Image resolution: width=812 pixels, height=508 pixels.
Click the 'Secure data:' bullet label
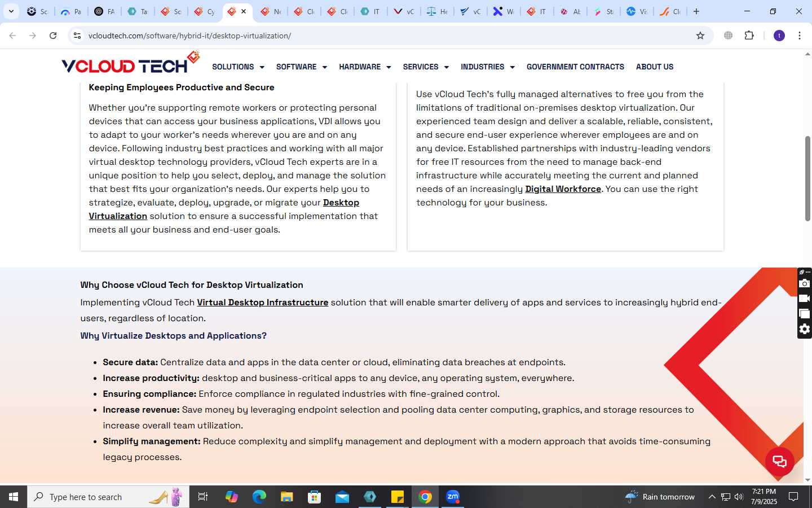[x=130, y=362]
